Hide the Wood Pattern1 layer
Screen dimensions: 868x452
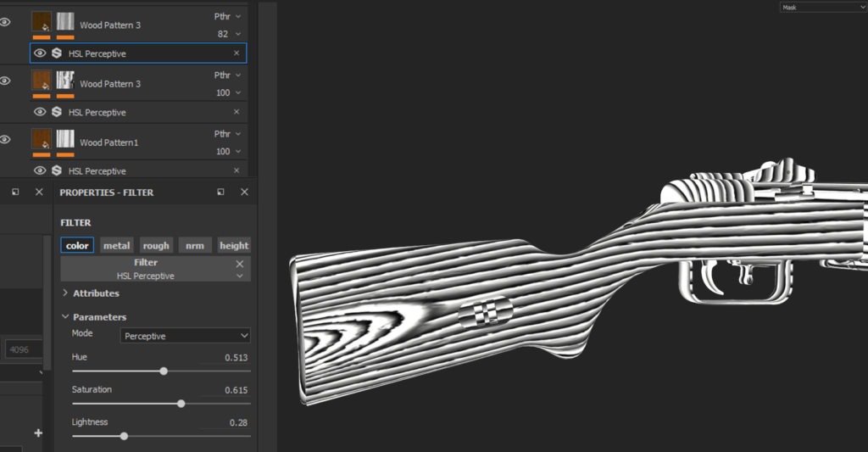(5, 140)
